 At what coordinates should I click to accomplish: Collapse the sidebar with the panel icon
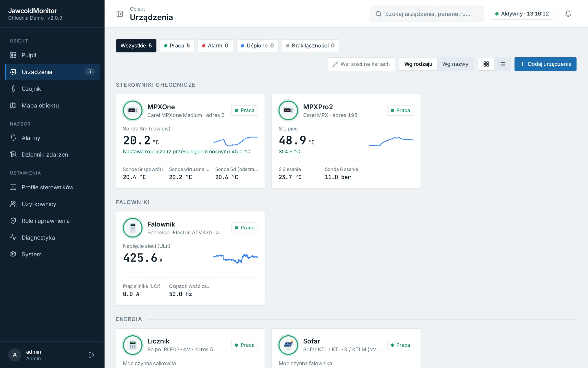120,14
